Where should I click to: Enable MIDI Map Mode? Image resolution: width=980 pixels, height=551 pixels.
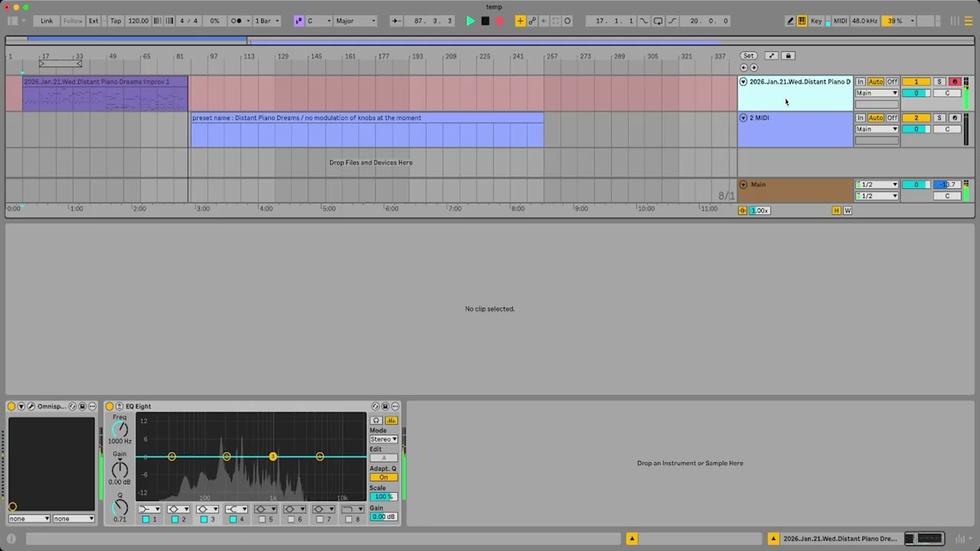click(x=840, y=21)
